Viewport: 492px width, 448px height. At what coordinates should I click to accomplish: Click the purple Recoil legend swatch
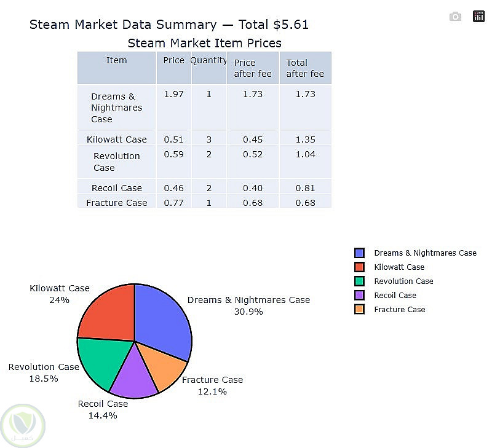pos(359,296)
